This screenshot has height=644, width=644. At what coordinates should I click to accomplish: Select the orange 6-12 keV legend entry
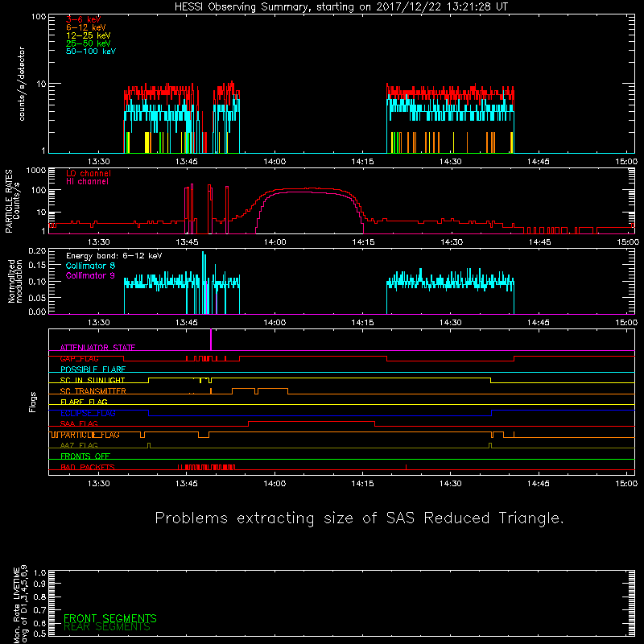click(x=86, y=27)
